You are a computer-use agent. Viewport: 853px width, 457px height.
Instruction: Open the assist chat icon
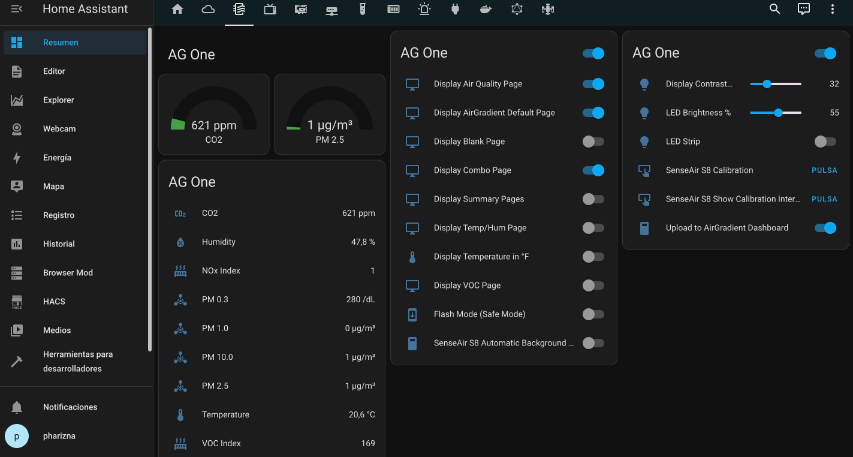tap(803, 9)
